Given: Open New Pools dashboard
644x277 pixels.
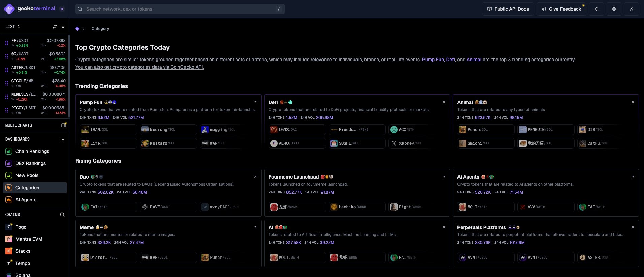Looking at the screenshot, I should (x=35, y=175).
